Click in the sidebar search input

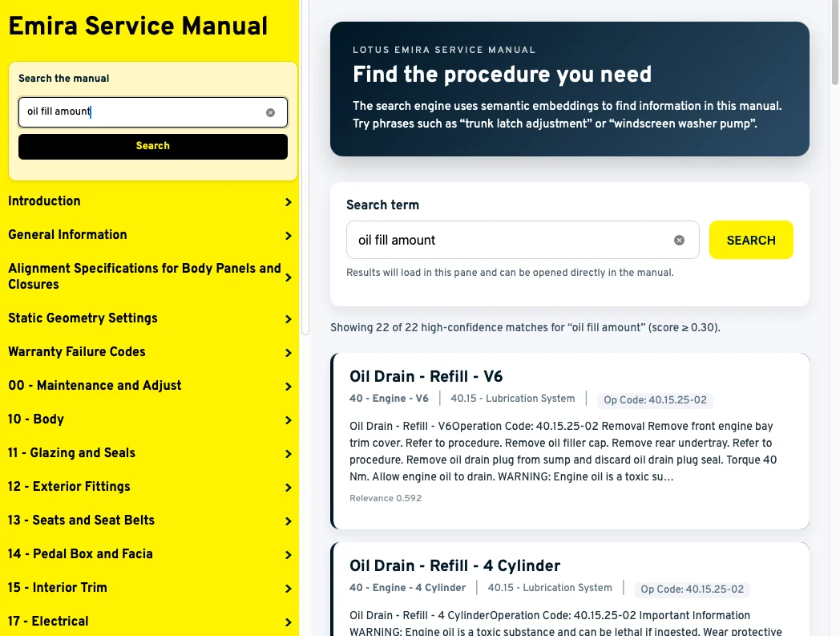point(140,112)
